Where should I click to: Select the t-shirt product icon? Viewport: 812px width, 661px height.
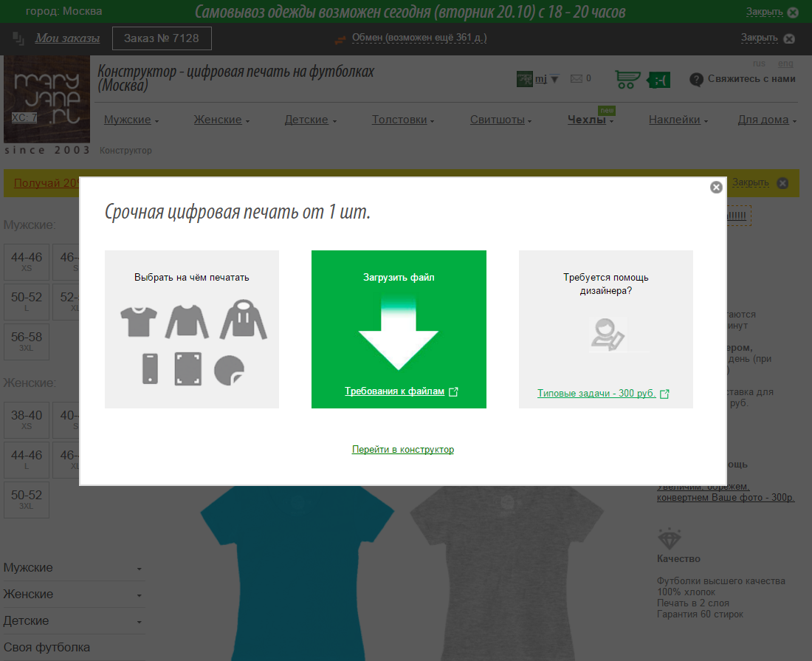point(139,322)
